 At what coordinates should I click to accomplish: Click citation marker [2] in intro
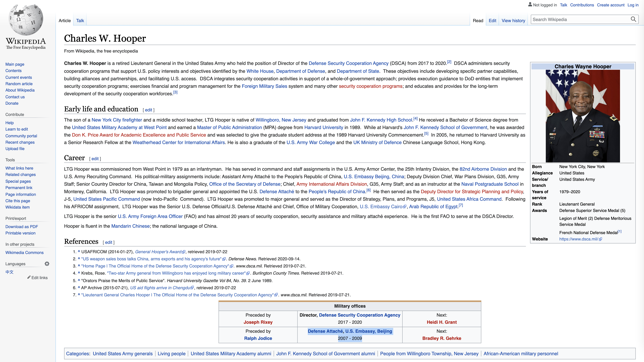point(449,62)
